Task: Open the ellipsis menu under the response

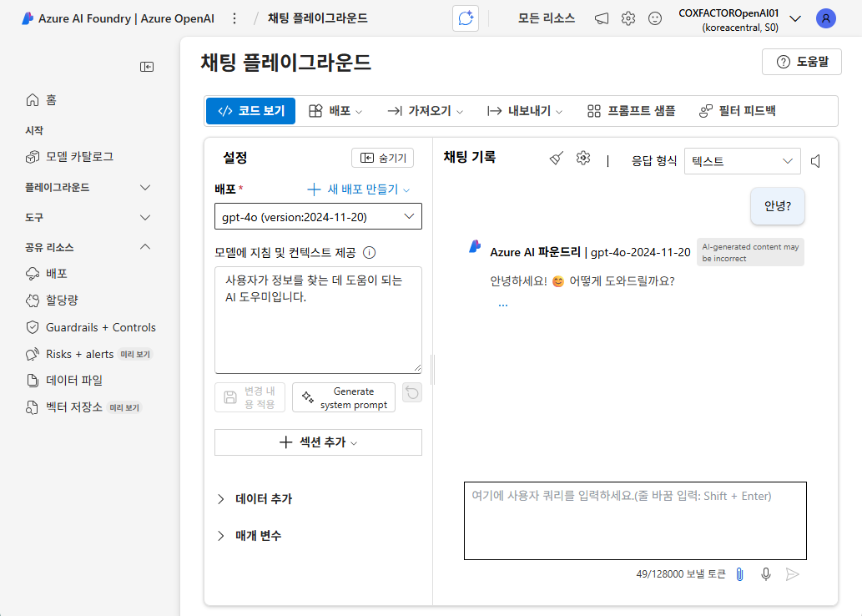Action: (x=503, y=304)
